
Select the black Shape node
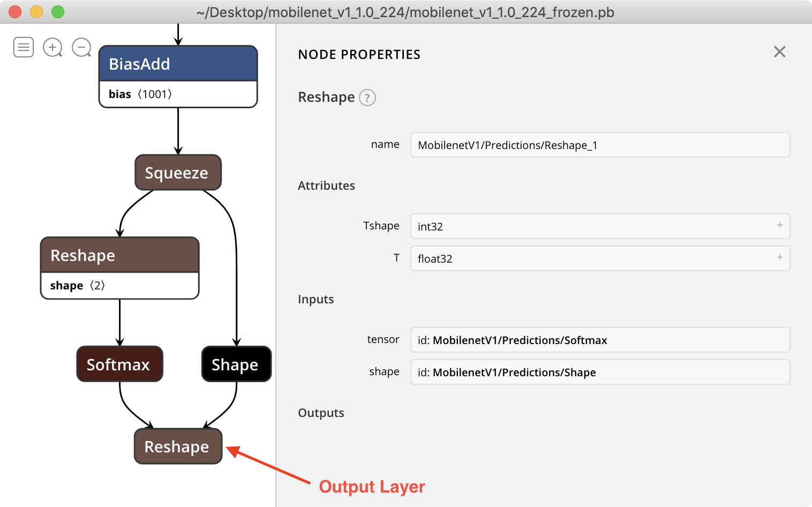coord(236,364)
